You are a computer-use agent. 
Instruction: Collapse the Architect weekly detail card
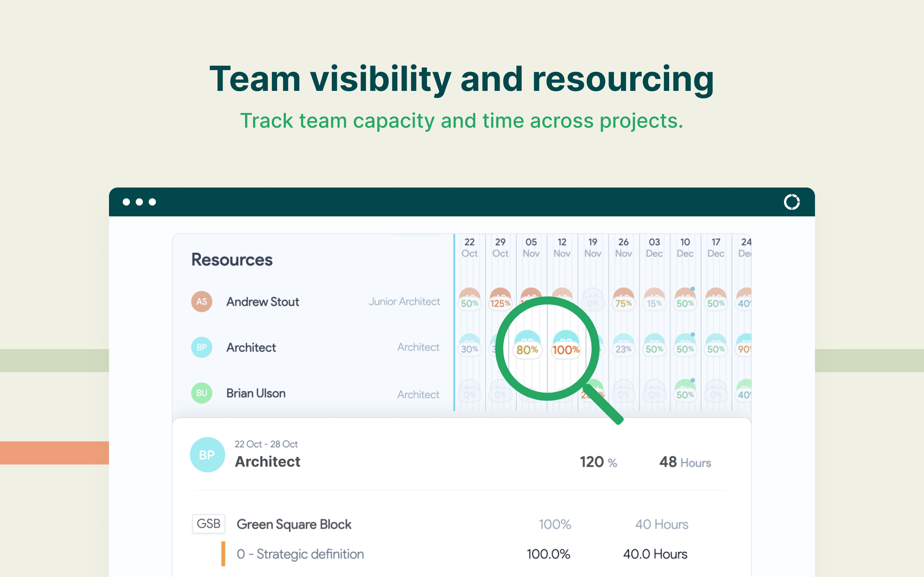268,461
